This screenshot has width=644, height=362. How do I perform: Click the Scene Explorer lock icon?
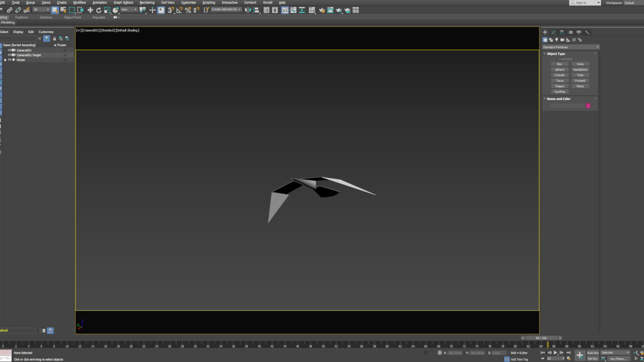coord(54,39)
